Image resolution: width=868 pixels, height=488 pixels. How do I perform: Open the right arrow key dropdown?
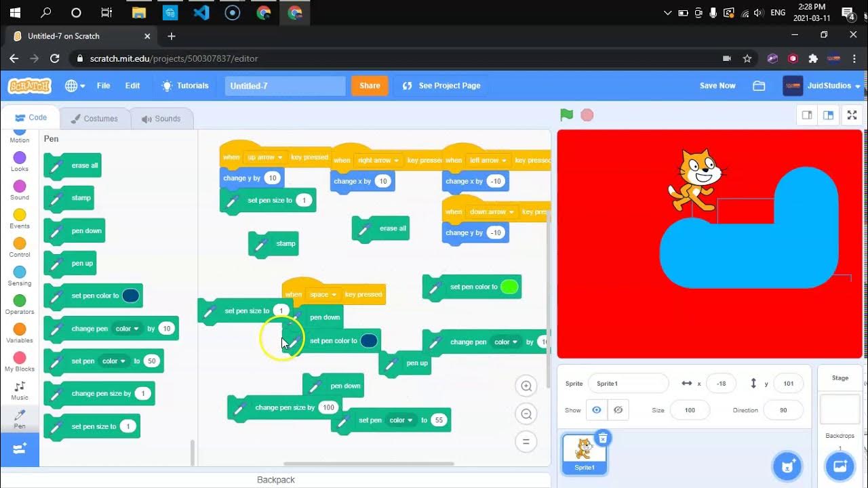378,161
